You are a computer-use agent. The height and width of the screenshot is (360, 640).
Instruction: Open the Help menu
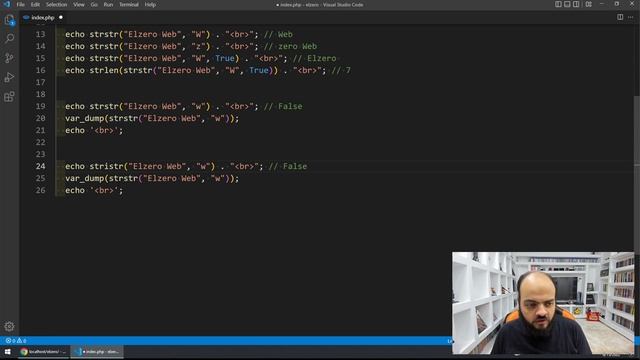click(x=150, y=4)
